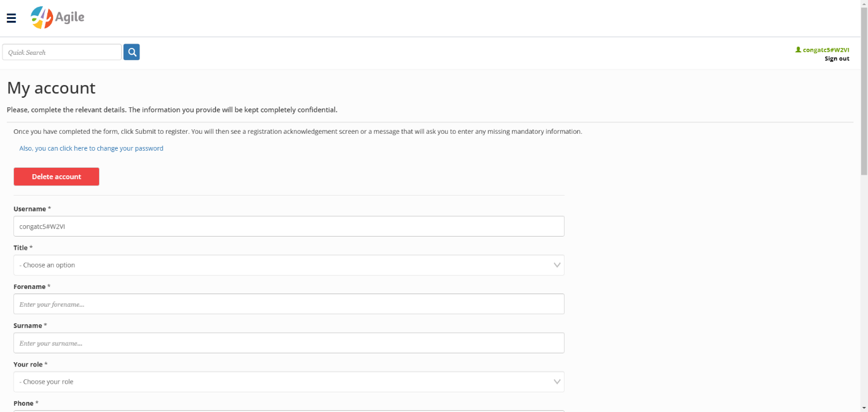Click the "Surname *" label
868x412 pixels.
[x=30, y=326]
